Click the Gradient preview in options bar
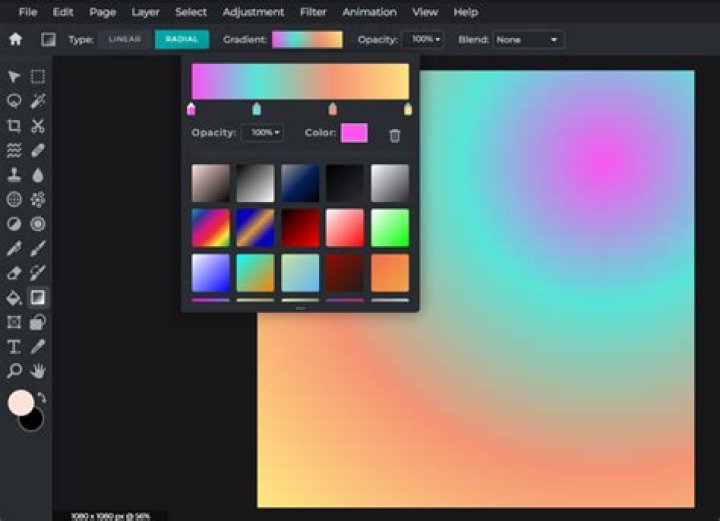The height and width of the screenshot is (521, 720). 307,40
